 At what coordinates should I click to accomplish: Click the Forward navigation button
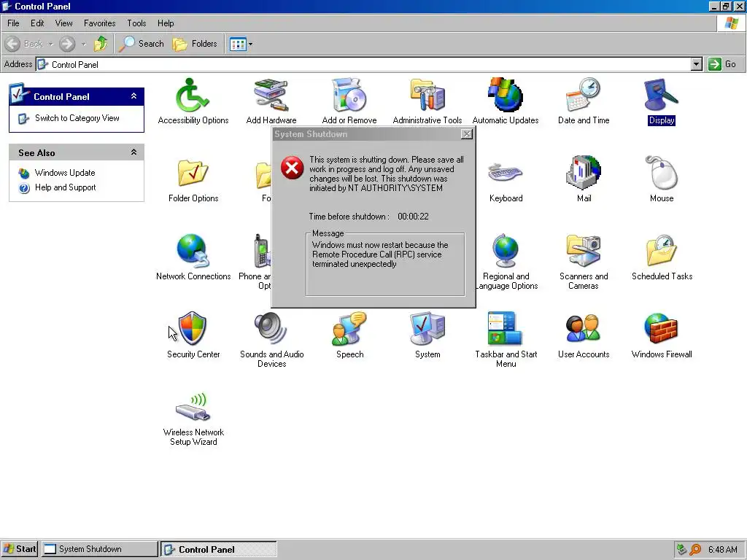[67, 44]
